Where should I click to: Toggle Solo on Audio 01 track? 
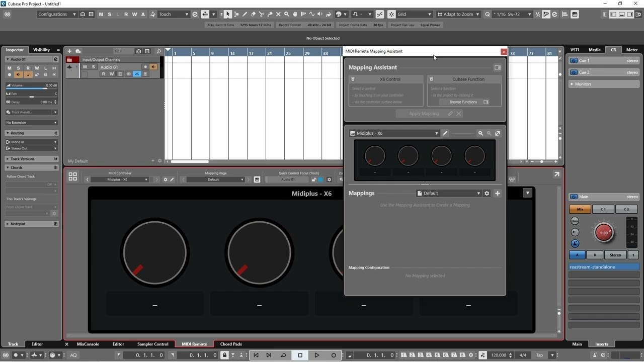[93, 67]
